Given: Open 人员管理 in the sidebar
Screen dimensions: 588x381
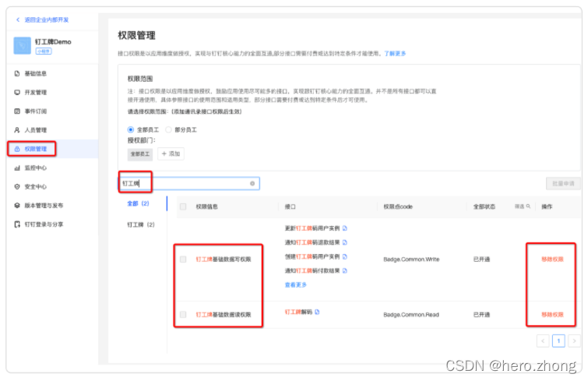Looking at the screenshot, I should pos(36,130).
